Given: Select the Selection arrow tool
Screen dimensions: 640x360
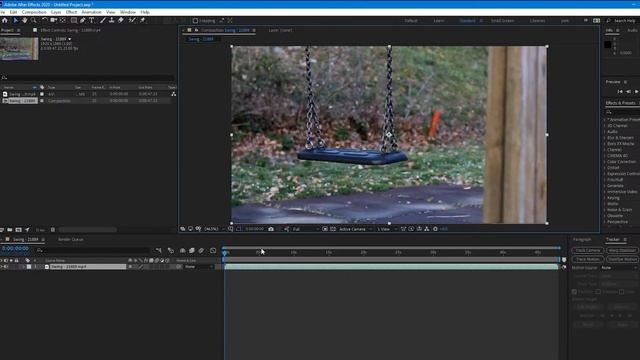Looking at the screenshot, I should click(16, 20).
